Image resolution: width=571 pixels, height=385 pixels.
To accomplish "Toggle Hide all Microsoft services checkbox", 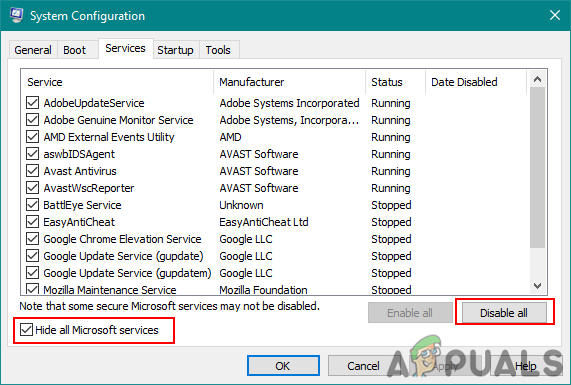I will pos(26,330).
